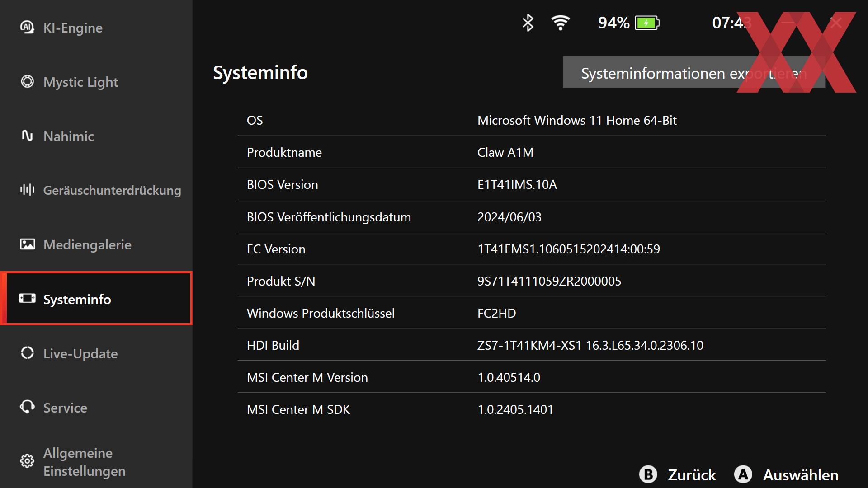This screenshot has width=868, height=488.
Task: Click the Wi-Fi status icon
Action: [560, 23]
